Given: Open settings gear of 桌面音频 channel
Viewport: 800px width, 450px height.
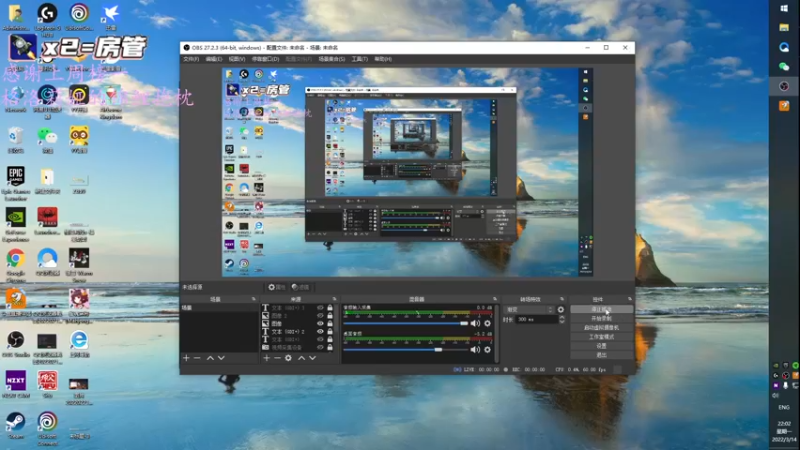Looking at the screenshot, I should click(x=487, y=349).
